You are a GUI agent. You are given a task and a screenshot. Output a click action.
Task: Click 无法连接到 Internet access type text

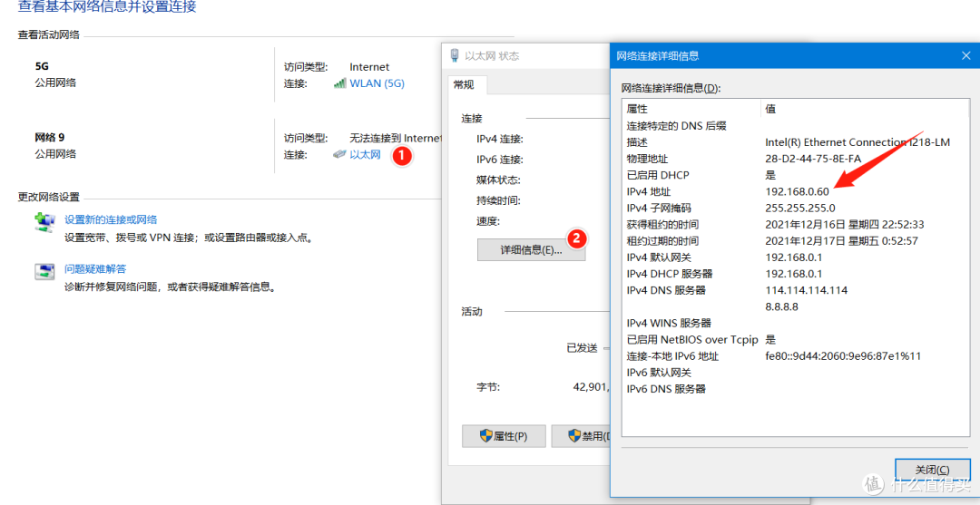coord(395,138)
